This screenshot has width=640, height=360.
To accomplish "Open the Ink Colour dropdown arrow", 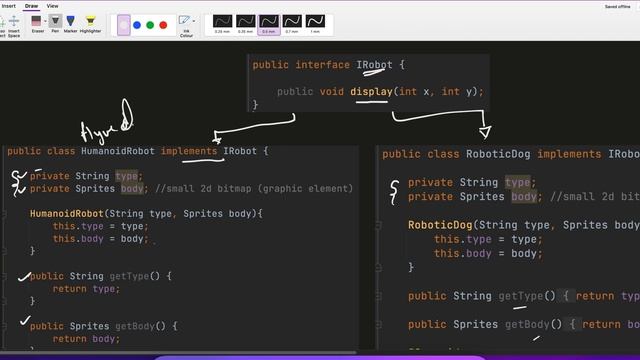I will click(194, 21).
